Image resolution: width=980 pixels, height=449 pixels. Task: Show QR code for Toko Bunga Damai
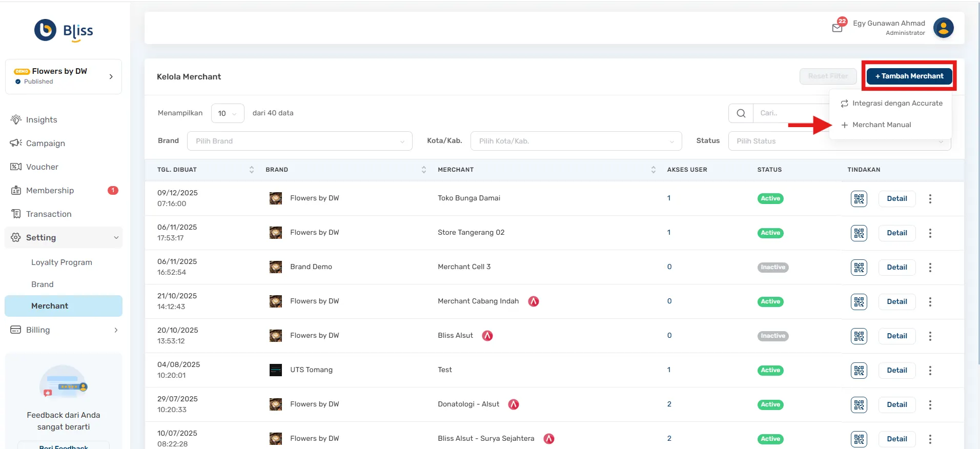(x=859, y=199)
